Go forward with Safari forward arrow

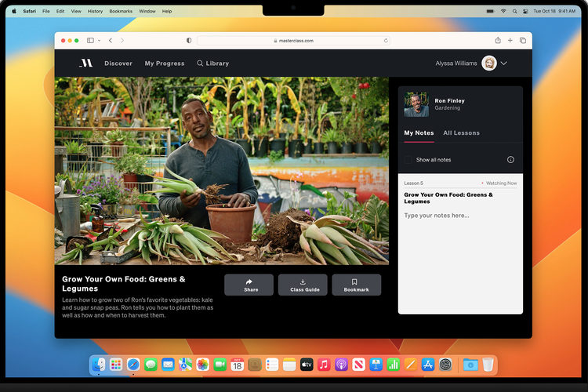(x=122, y=41)
